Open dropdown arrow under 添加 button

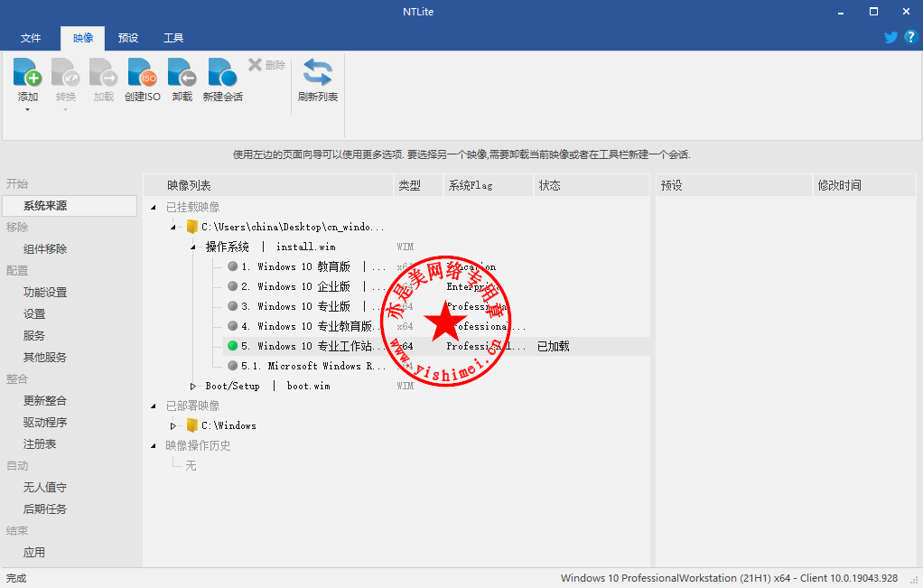point(27,109)
